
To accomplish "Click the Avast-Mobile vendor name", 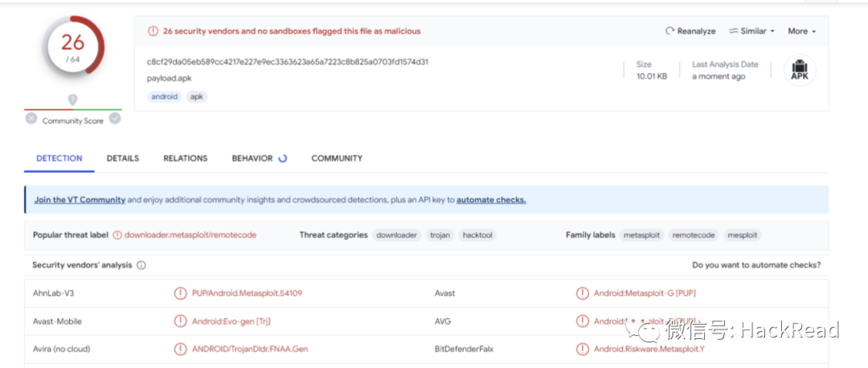I will click(x=58, y=321).
